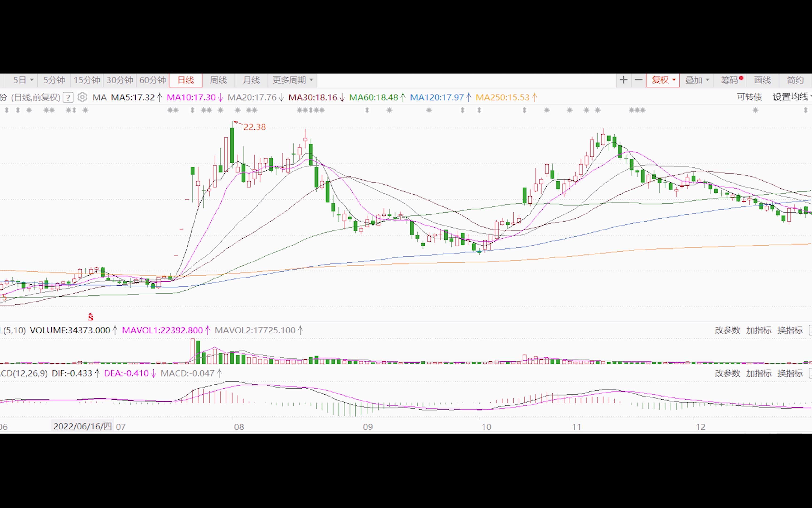The width and height of the screenshot is (812, 508).
Task: Click 加指标 in the MACD panel
Action: click(x=759, y=373)
